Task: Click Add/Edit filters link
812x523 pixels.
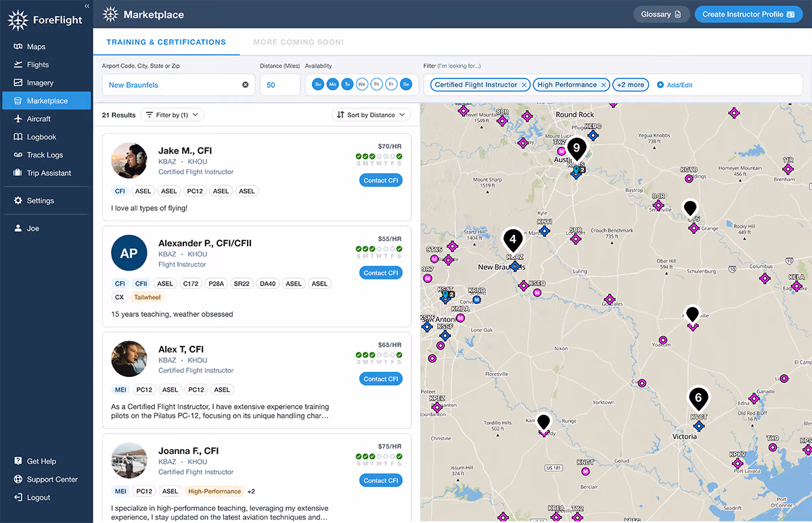Action: pyautogui.click(x=675, y=85)
